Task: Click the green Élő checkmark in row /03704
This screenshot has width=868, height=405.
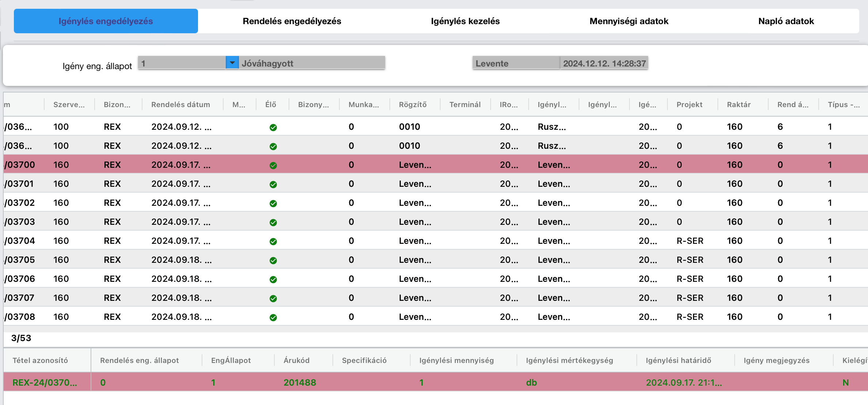Action: point(273,241)
